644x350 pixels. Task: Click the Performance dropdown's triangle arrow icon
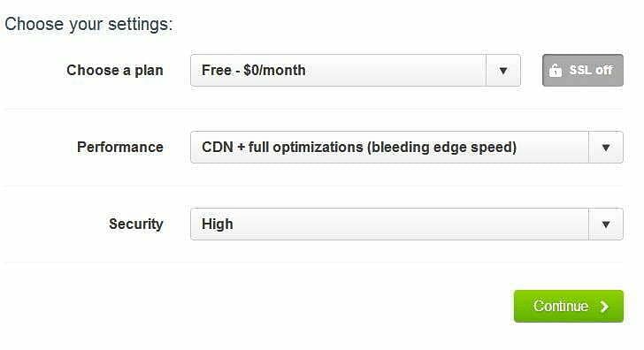pos(606,148)
